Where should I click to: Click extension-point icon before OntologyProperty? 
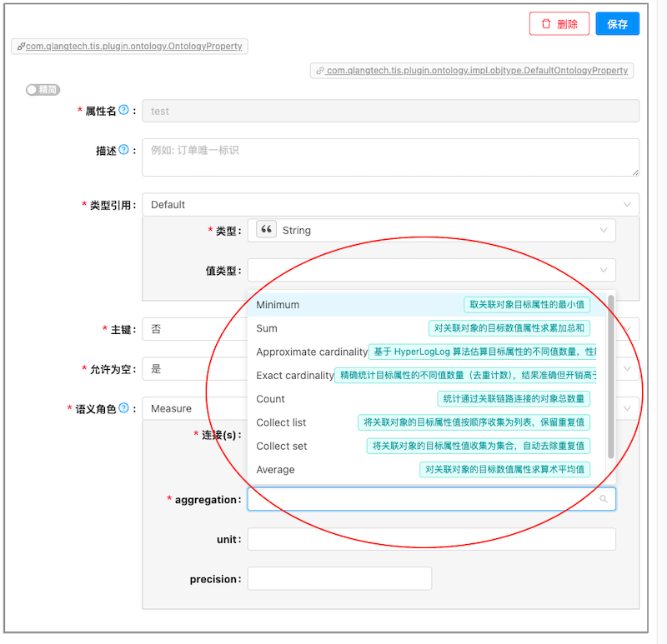21,47
